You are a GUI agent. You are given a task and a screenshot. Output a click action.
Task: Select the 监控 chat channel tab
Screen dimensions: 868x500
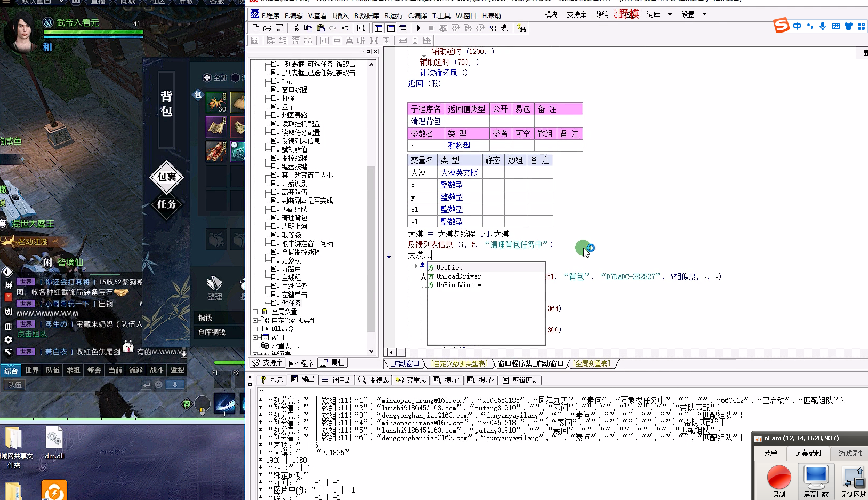coord(177,370)
